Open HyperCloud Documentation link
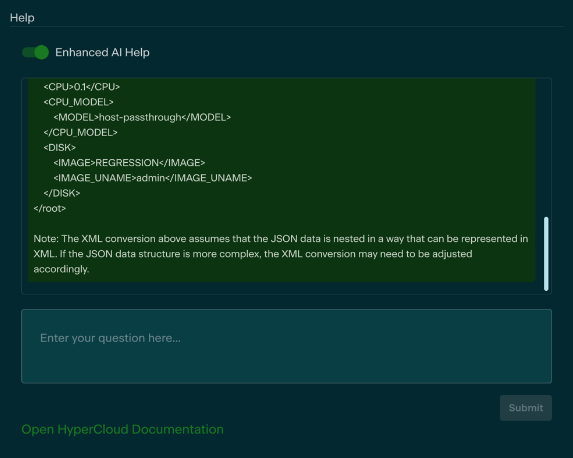This screenshot has width=573, height=458. coord(122,429)
